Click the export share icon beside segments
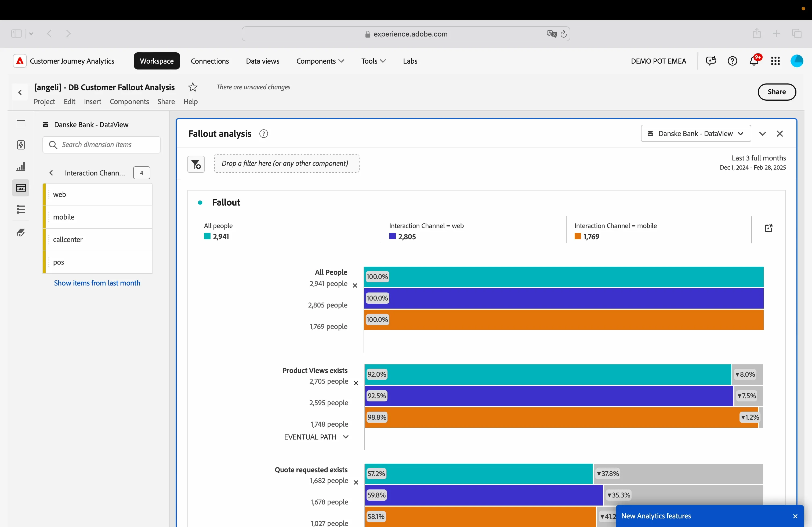Screen dimensions: 812x527 (x=769, y=228)
